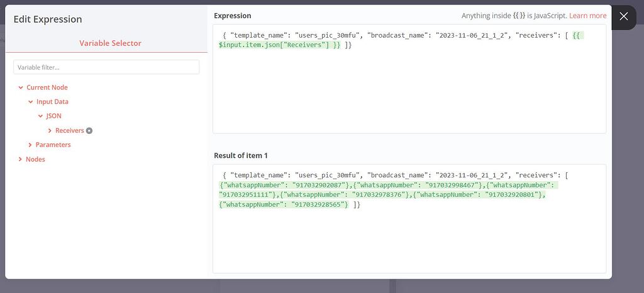
Task: Expand the Receivers chevron arrow
Action: pyautogui.click(x=50, y=131)
